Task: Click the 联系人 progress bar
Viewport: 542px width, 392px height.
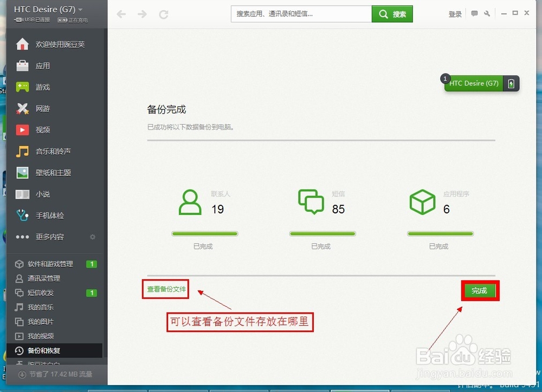Action: click(205, 234)
